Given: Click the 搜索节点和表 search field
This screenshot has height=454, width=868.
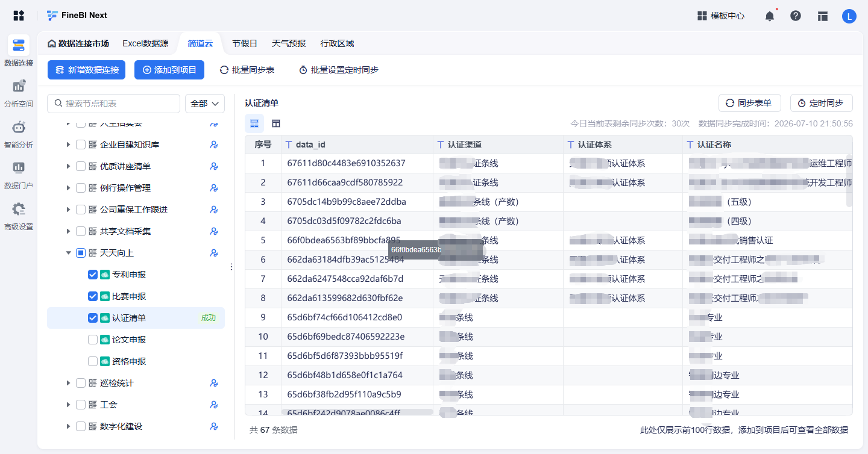Looking at the screenshot, I should [x=114, y=104].
